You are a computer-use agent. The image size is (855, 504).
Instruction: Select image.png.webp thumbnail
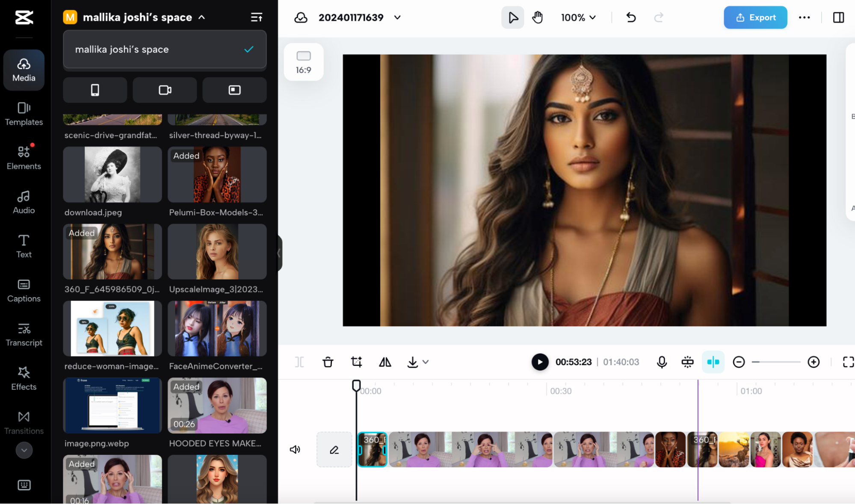[x=112, y=406]
